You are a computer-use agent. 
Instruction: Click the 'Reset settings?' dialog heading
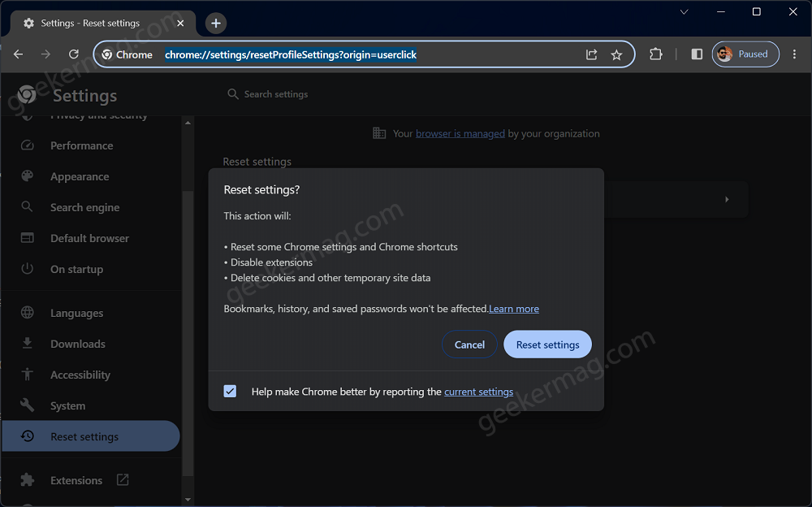tap(261, 190)
